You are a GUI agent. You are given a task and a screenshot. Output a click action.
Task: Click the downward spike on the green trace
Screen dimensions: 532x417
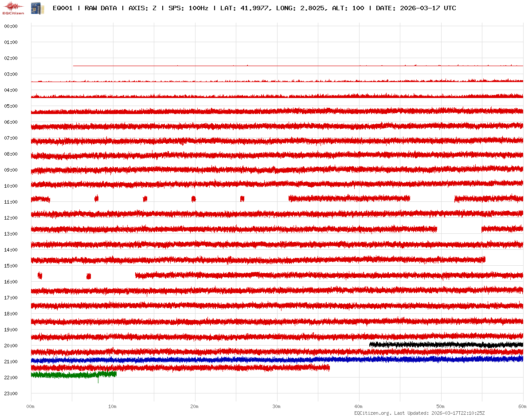(x=98, y=381)
